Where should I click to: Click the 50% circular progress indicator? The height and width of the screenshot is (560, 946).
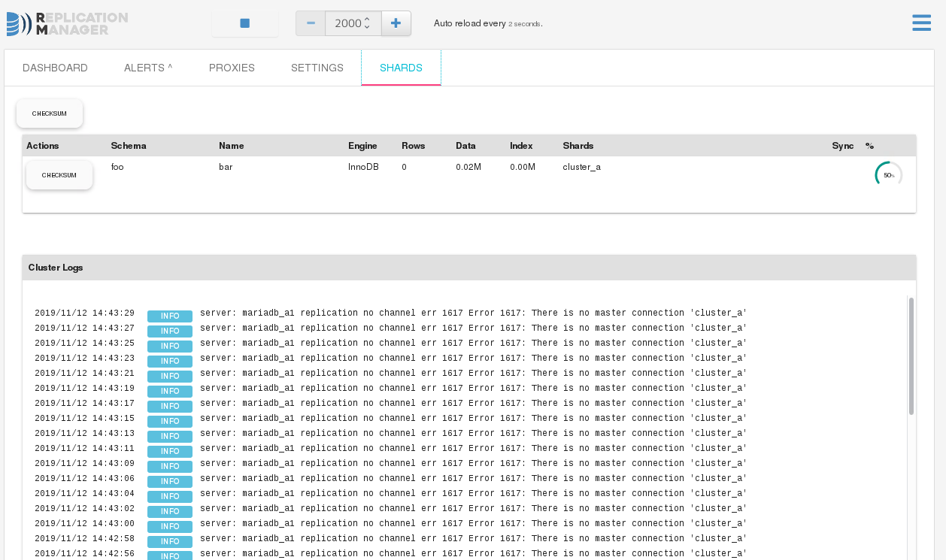(889, 175)
